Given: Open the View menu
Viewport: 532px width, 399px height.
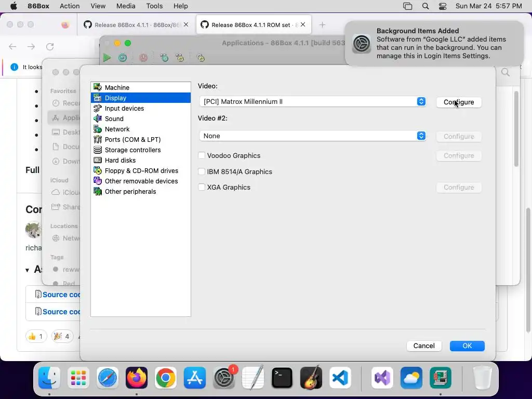Looking at the screenshot, I should tap(98, 6).
